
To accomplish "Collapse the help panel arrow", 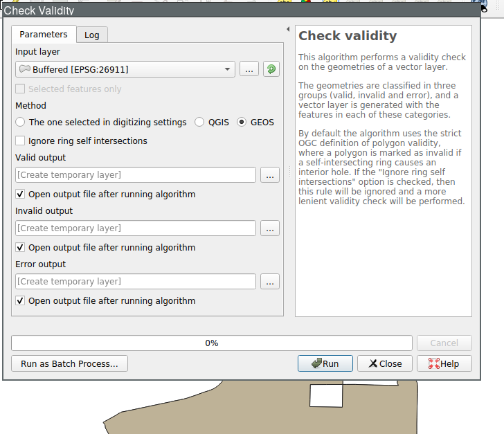I will pos(287,29).
